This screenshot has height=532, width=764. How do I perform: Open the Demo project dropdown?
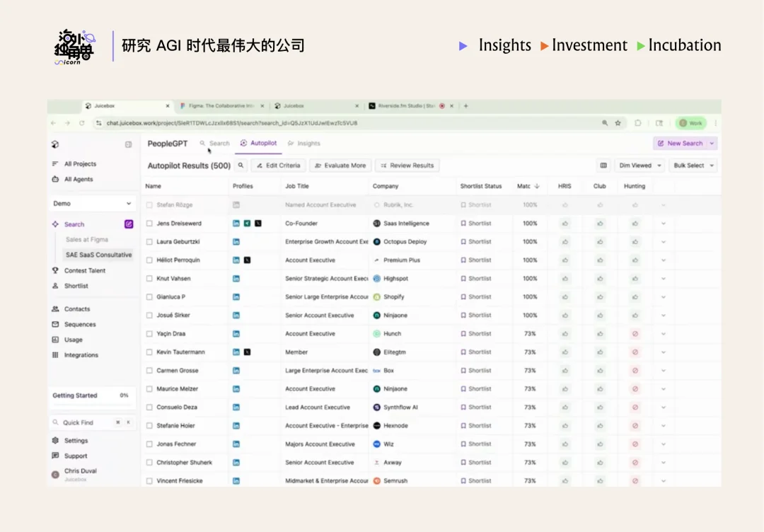coord(92,202)
